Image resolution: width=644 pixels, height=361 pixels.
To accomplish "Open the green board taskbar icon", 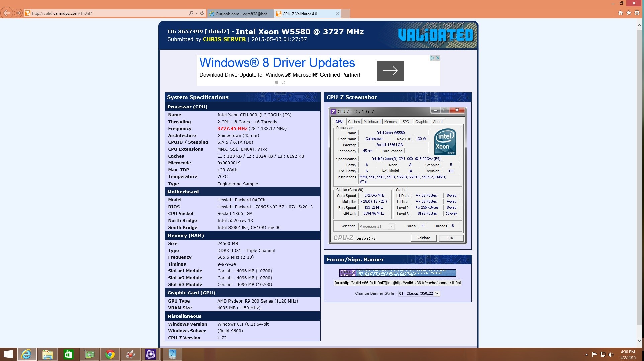I will (89, 354).
